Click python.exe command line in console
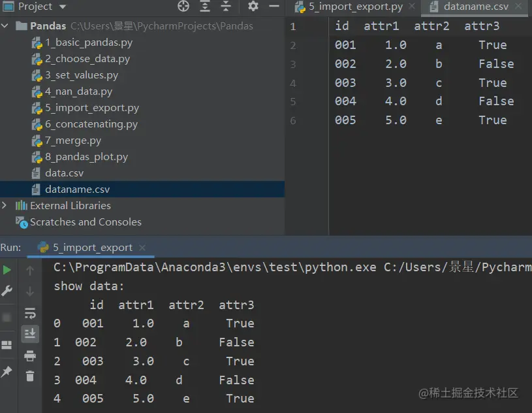The height and width of the screenshot is (413, 532). (x=292, y=267)
